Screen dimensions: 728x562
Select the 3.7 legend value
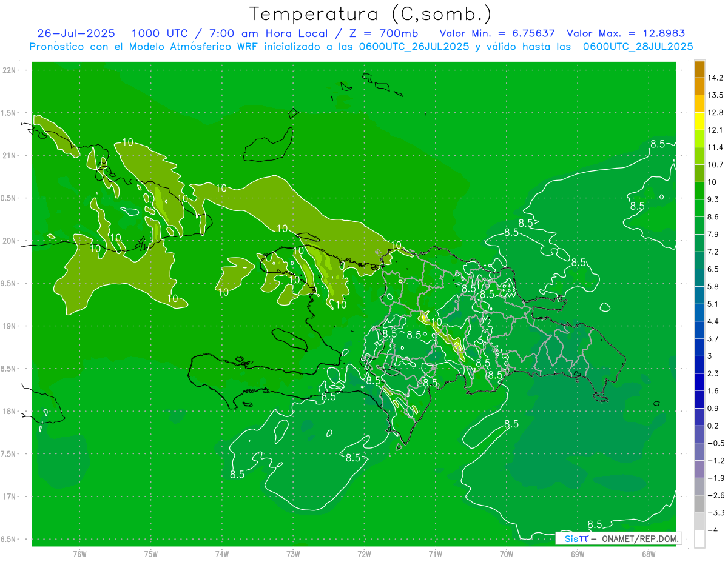(714, 339)
